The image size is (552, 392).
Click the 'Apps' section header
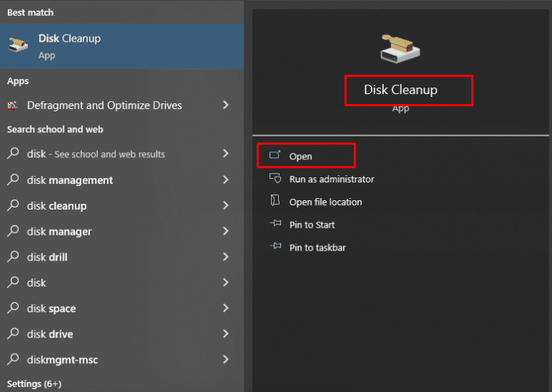[18, 81]
